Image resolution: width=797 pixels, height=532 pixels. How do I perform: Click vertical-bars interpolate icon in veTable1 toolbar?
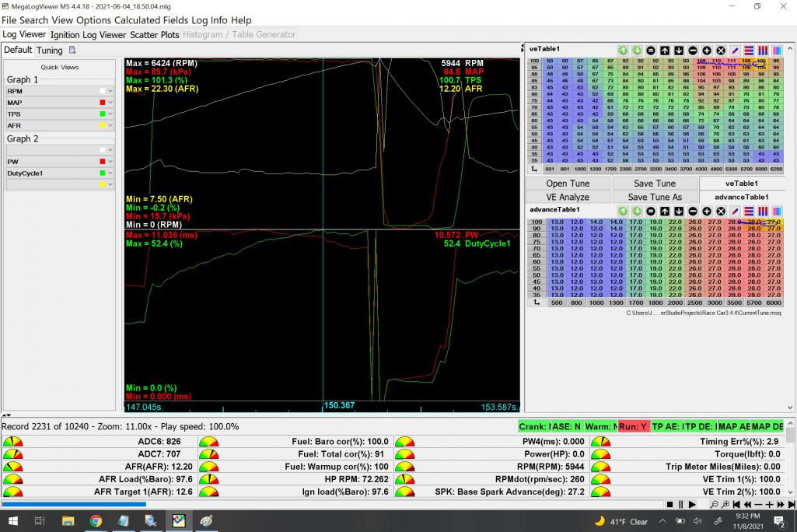763,51
